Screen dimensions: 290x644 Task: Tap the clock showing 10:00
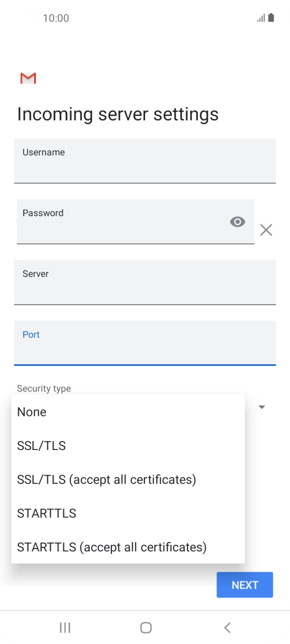[56, 18]
